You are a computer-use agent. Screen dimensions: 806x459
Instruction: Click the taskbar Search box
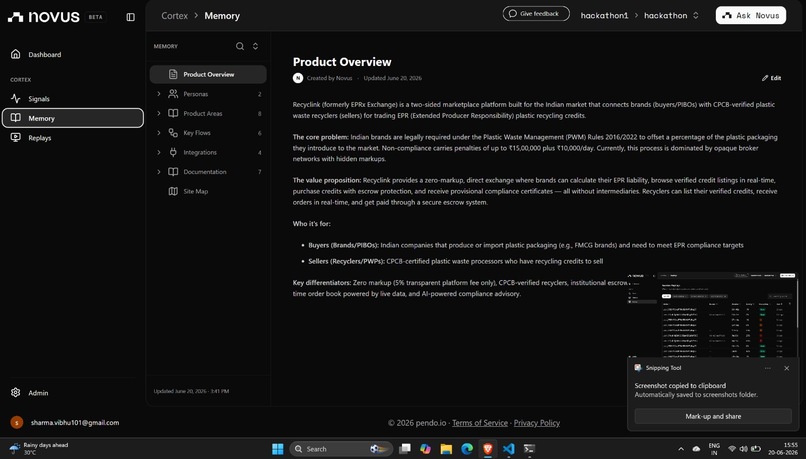click(341, 449)
